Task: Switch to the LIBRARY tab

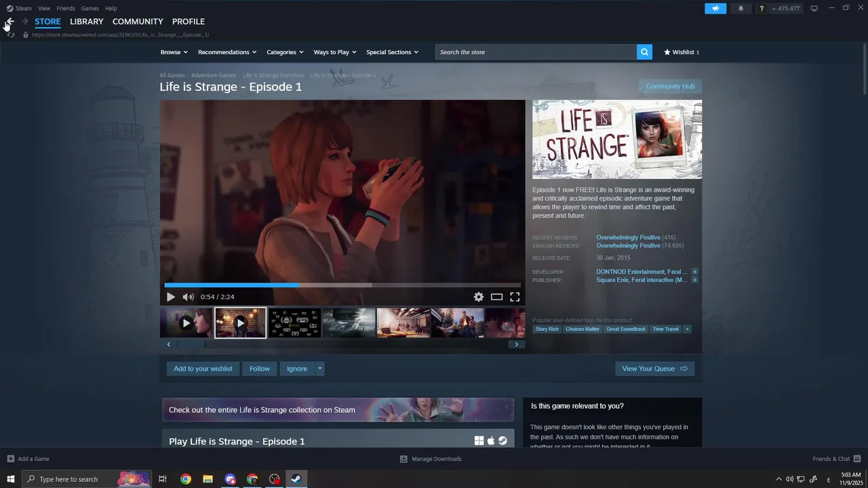Action: [x=87, y=22]
